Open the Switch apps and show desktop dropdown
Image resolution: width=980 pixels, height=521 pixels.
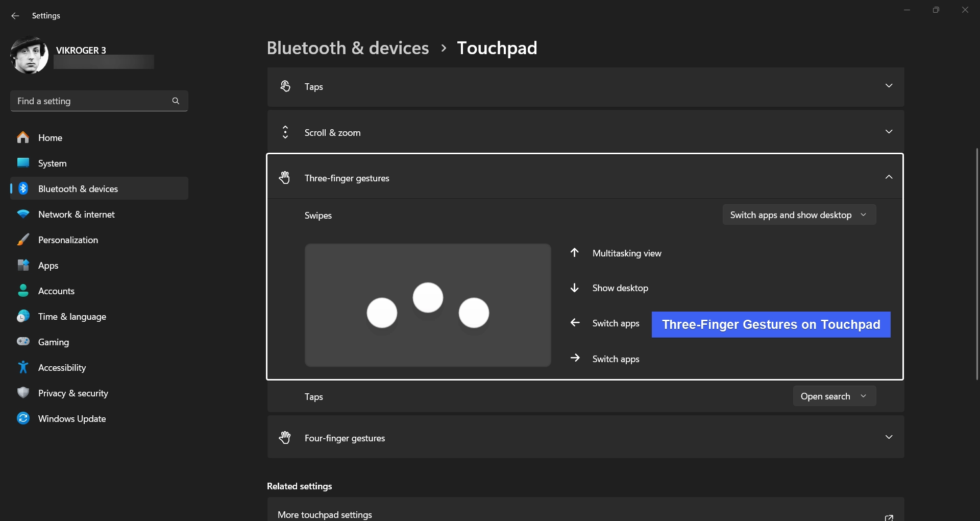799,215
